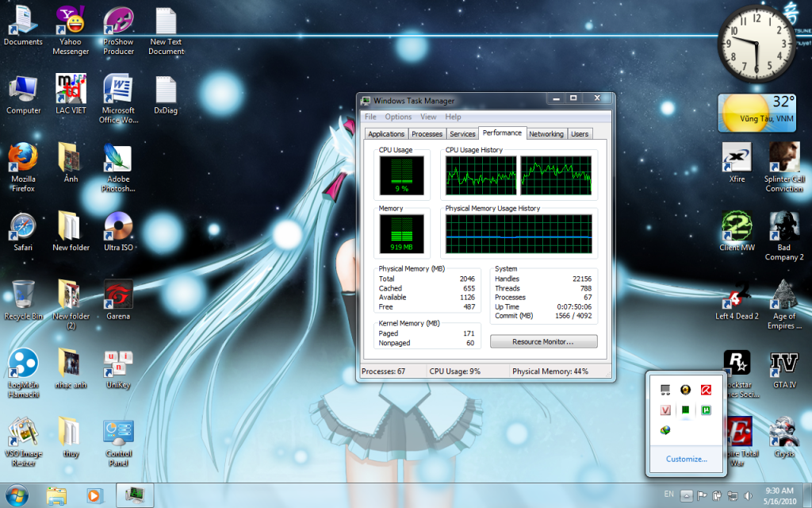
Task: Click the Customize link in tray popup
Action: coord(686,459)
